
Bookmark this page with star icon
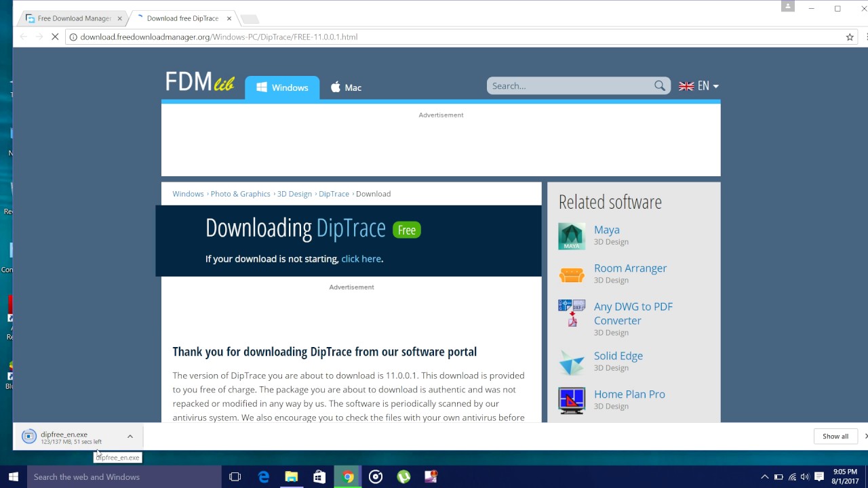click(x=850, y=37)
